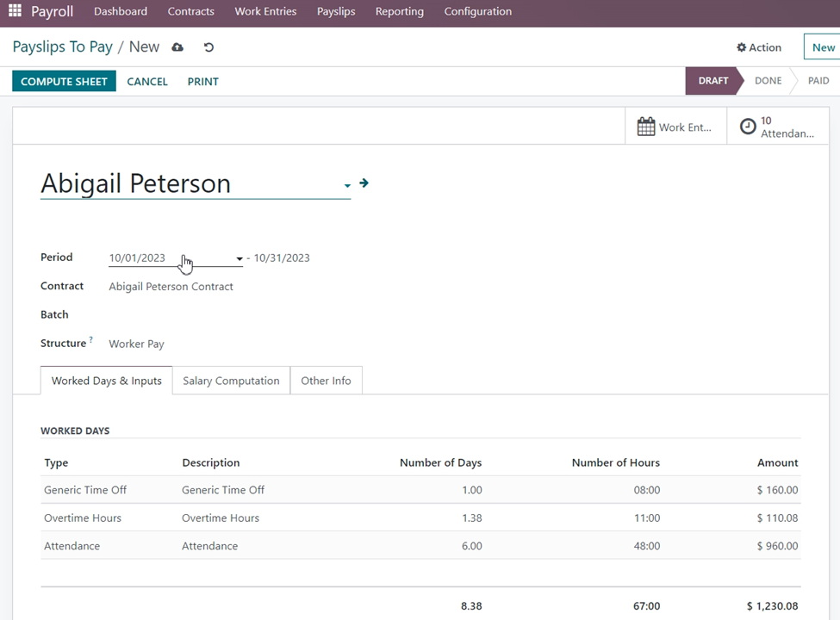Click the 1.38 number of days cell
The width and height of the screenshot is (840, 620).
click(x=471, y=518)
